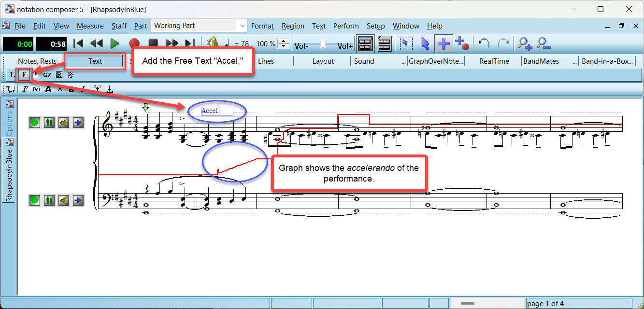Raise the volume with Vol+

[345, 46]
